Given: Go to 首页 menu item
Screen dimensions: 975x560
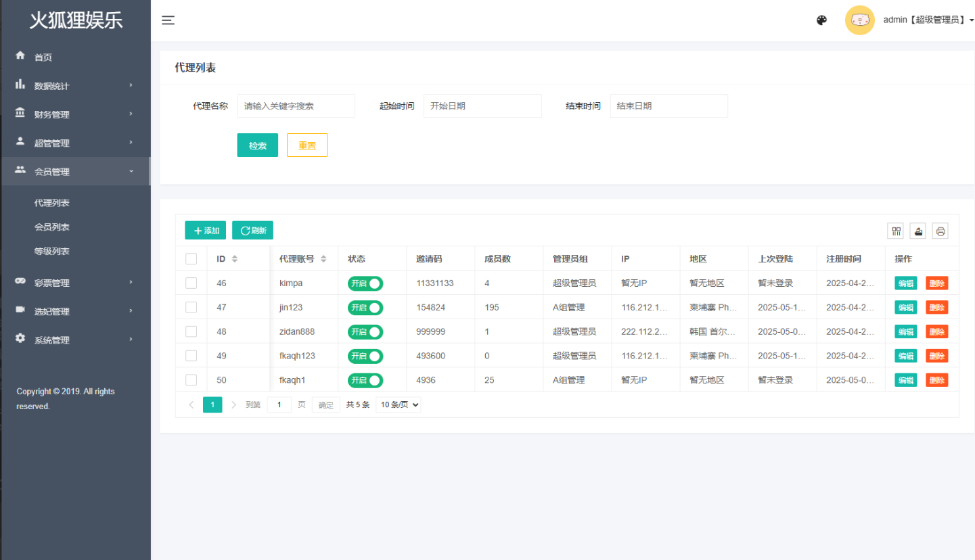Looking at the screenshot, I should click(43, 57).
